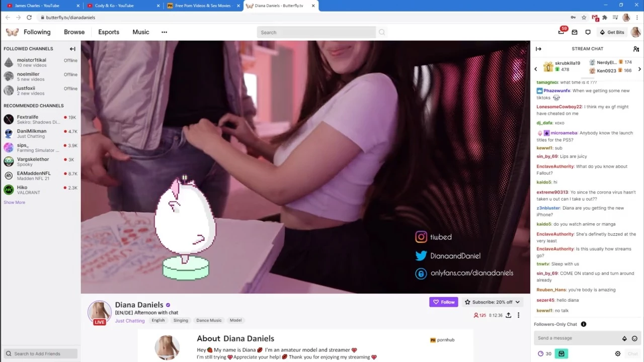Screen dimensions: 644x362
Task: Expand Show More recommended channels
Action: coord(14,202)
